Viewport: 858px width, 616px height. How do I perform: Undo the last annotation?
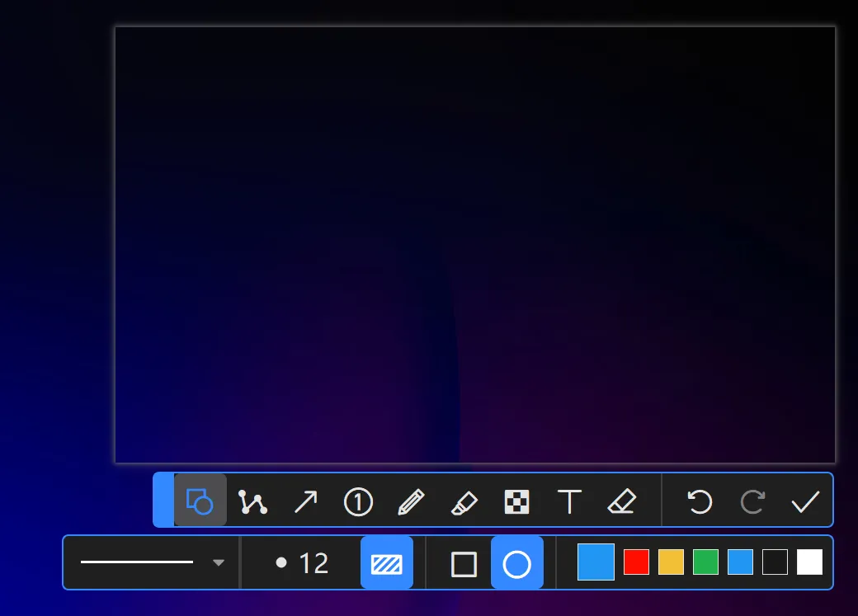pyautogui.click(x=700, y=501)
